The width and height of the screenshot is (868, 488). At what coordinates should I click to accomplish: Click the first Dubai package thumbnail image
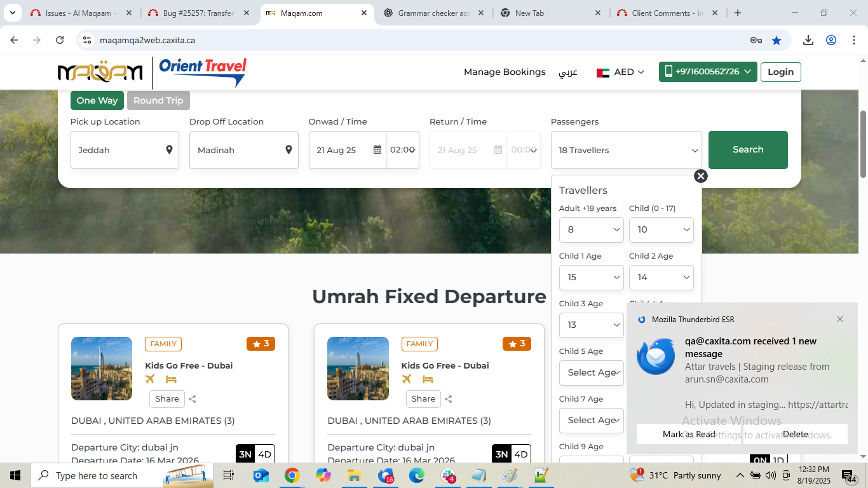pyautogui.click(x=102, y=369)
